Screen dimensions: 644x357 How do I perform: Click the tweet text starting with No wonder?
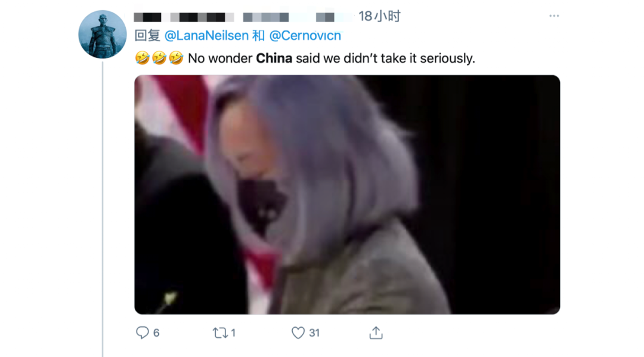pos(332,59)
